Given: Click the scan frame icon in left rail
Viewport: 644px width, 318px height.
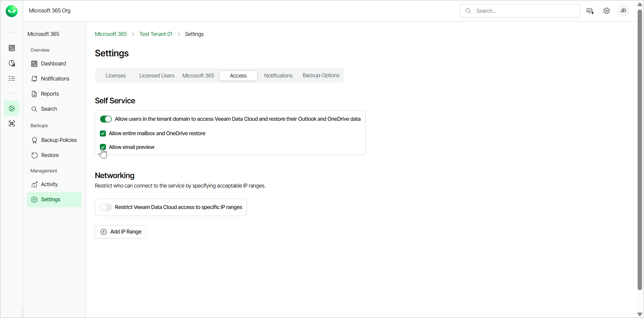Looking at the screenshot, I should tap(12, 124).
